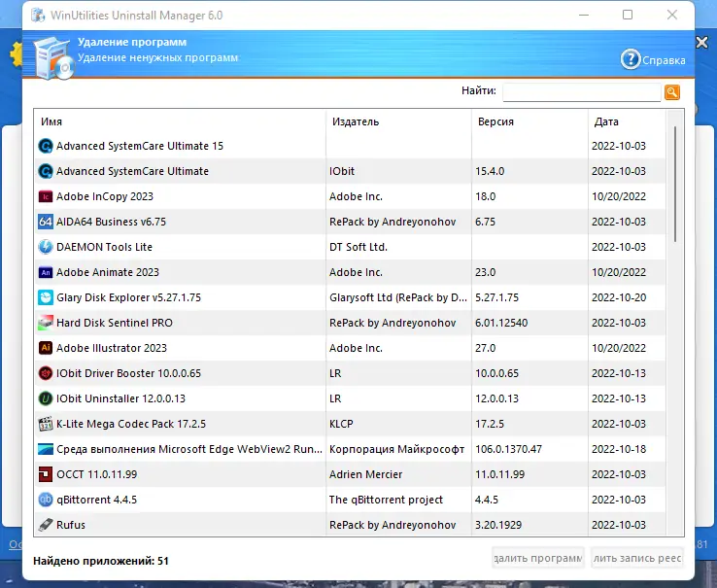The image size is (717, 588).
Task: Click the vertical scrollbar of the list
Action: coord(675,183)
